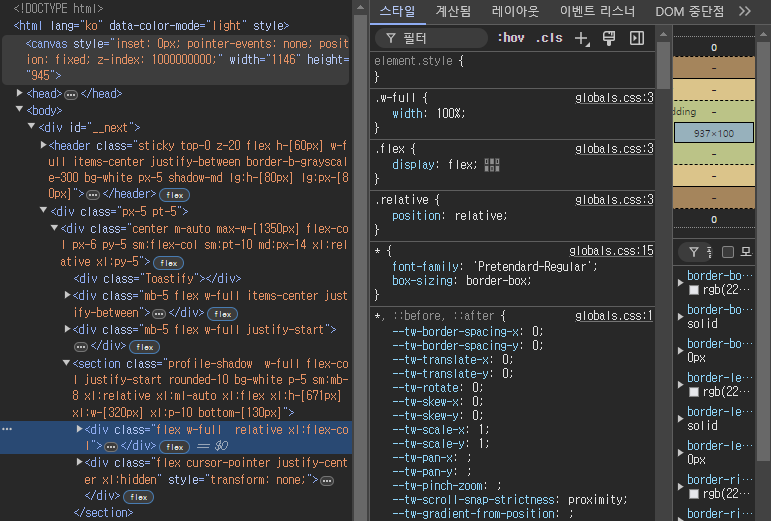The image size is (771, 521).
Task: Expand ellipsis in mb-5 justify-start div
Action: (x=81, y=347)
